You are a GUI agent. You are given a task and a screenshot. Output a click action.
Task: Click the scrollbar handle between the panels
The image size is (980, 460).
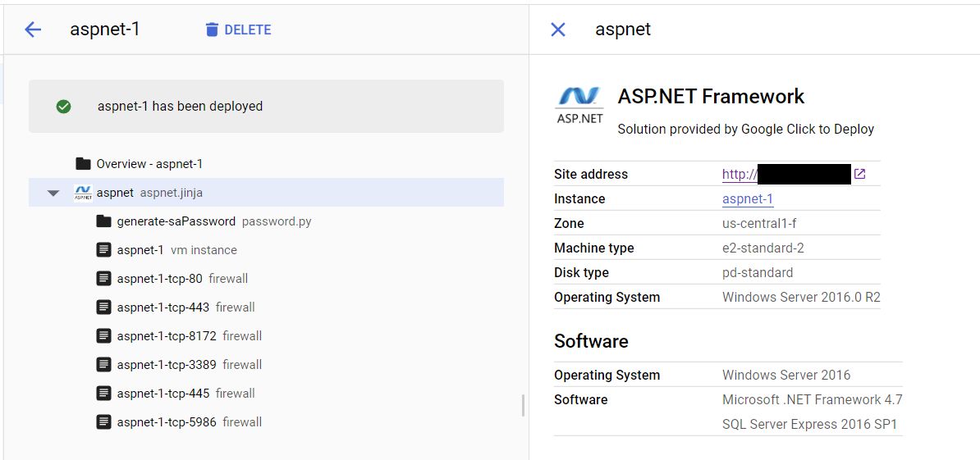(x=523, y=406)
